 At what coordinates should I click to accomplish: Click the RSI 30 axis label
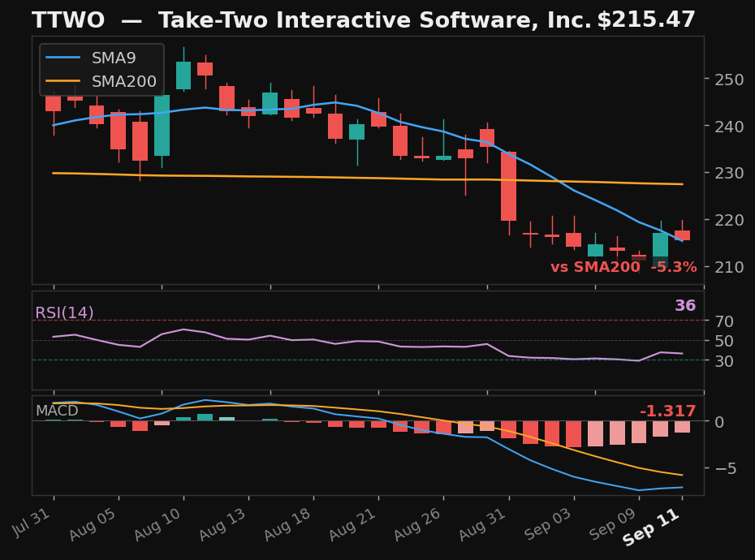[724, 360]
